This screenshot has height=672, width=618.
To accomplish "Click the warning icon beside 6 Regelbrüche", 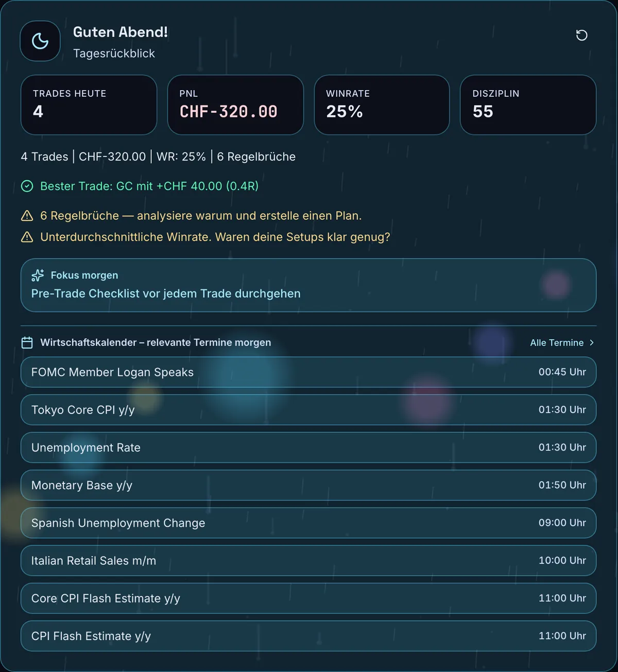I will pos(27,216).
